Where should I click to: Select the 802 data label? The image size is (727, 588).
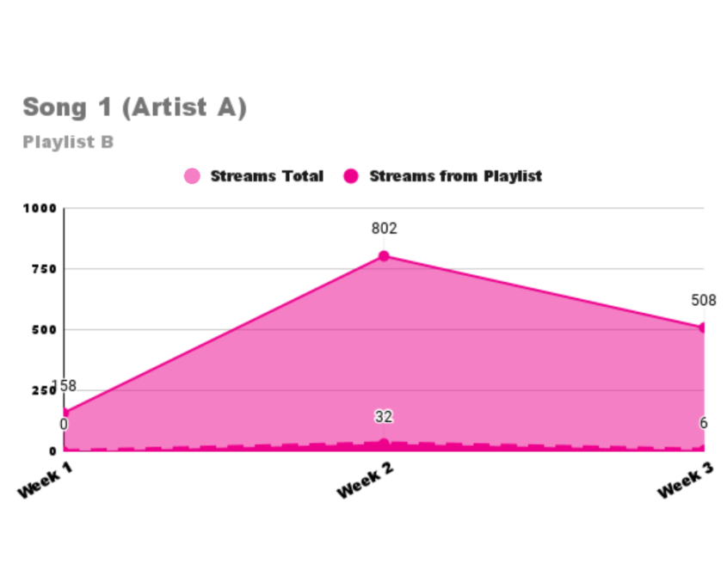384,229
